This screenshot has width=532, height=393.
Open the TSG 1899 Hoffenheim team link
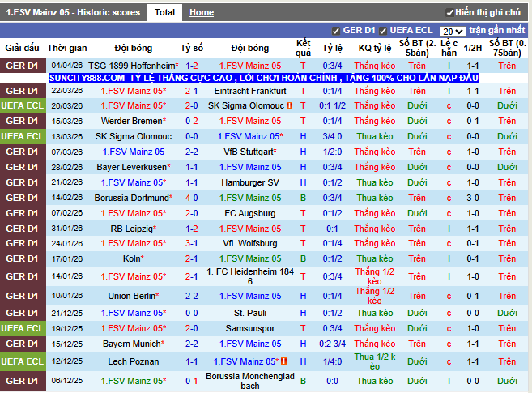[131, 65]
